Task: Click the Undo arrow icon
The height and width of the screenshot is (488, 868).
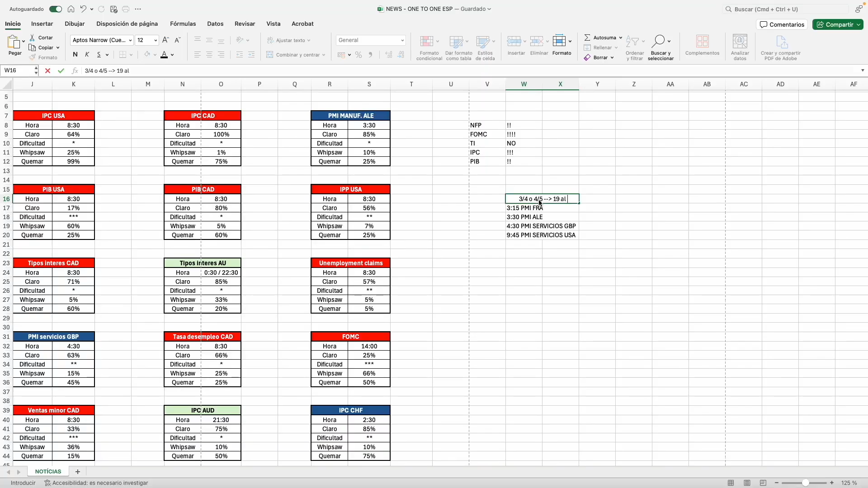Action: (x=83, y=9)
